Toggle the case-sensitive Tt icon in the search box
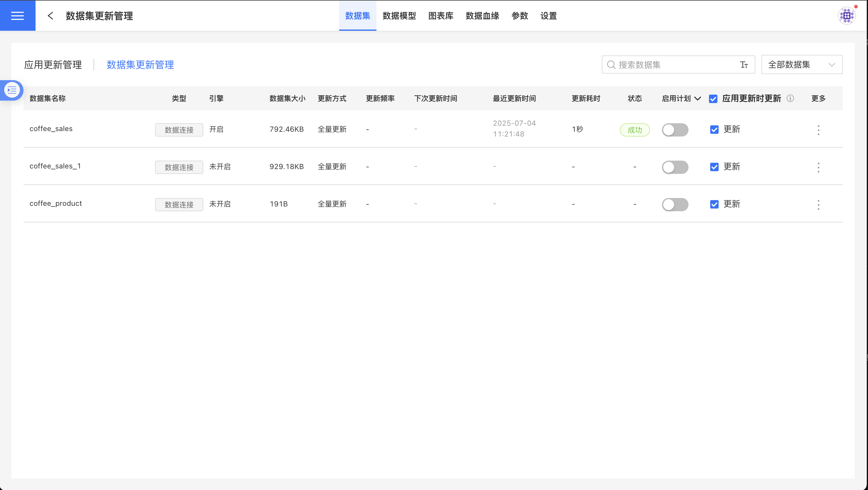The height and width of the screenshot is (490, 868). tap(744, 65)
